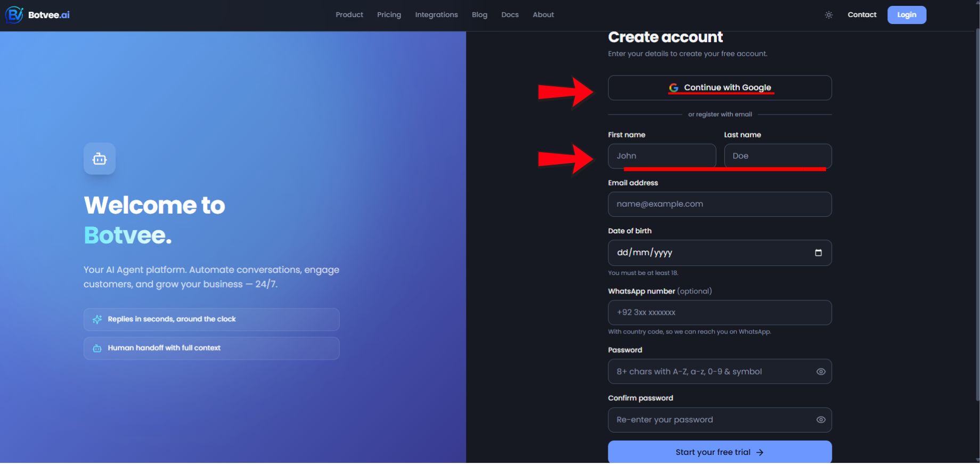The height and width of the screenshot is (464, 980).
Task: Open the Product menu item
Action: pos(349,15)
